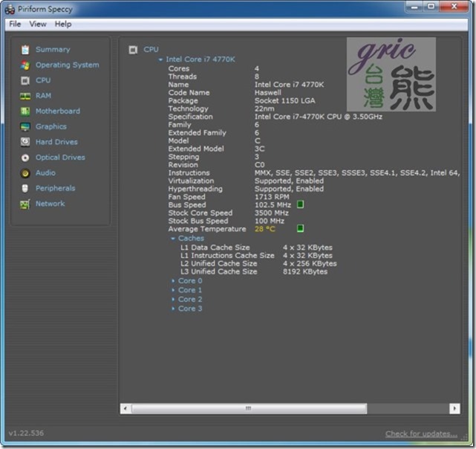Expand the Core 0 node
476x449 pixels.
tap(173, 281)
